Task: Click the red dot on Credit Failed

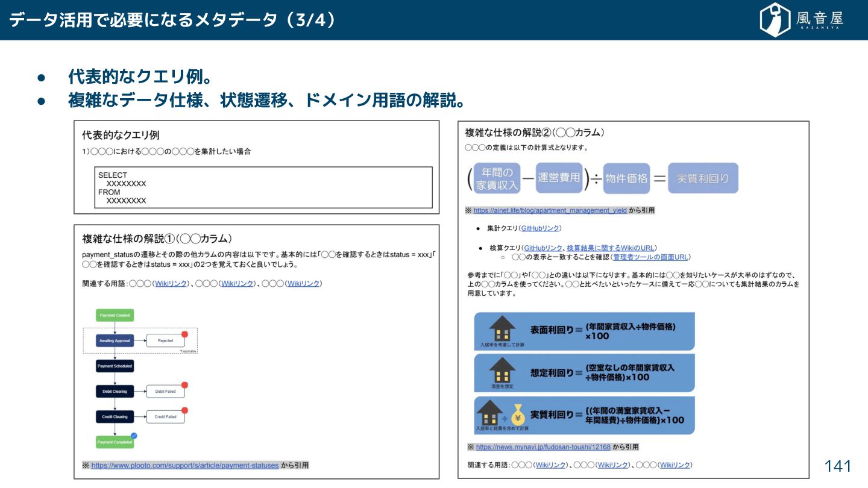Action: (x=185, y=410)
